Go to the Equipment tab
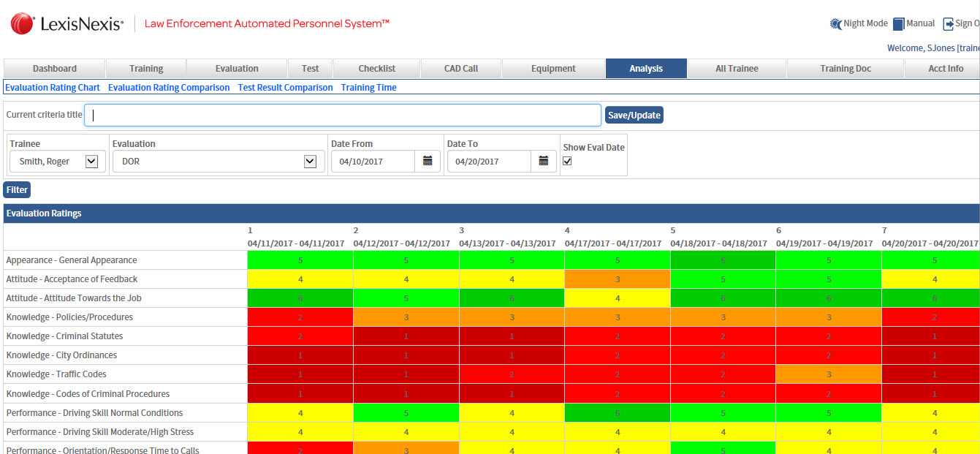 553,69
